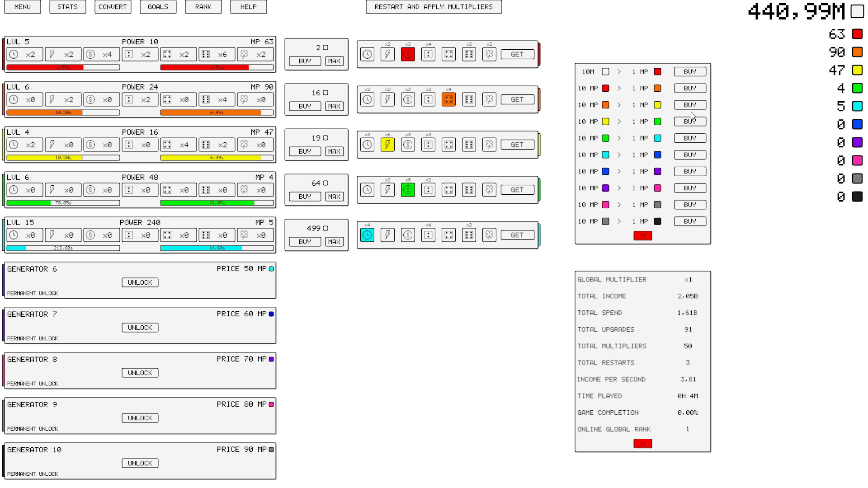
Task: Select the coin icon in cyan multiplier row
Action: [x=408, y=235]
